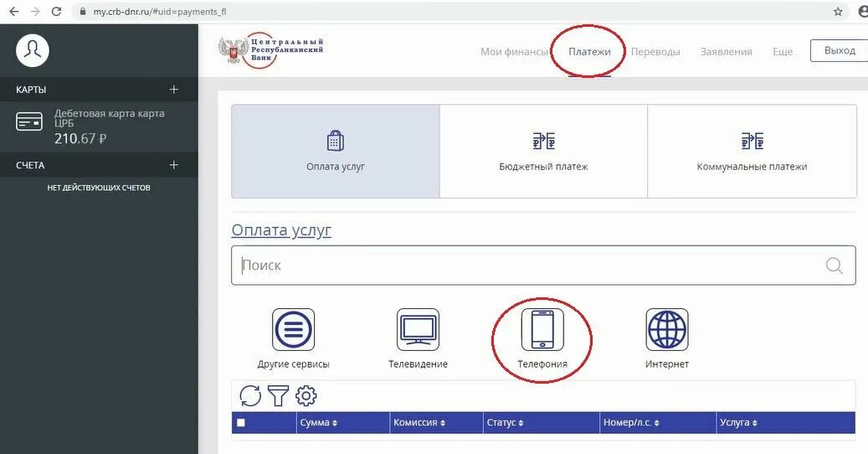Click the СЧЕТА section header
The image size is (868, 454).
[x=30, y=165]
